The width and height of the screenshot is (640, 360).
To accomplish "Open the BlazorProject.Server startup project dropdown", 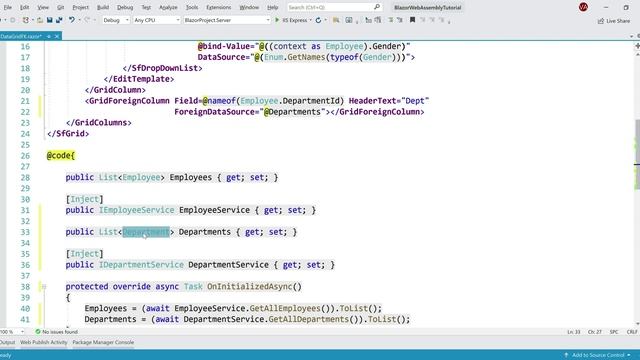I will point(227,20).
